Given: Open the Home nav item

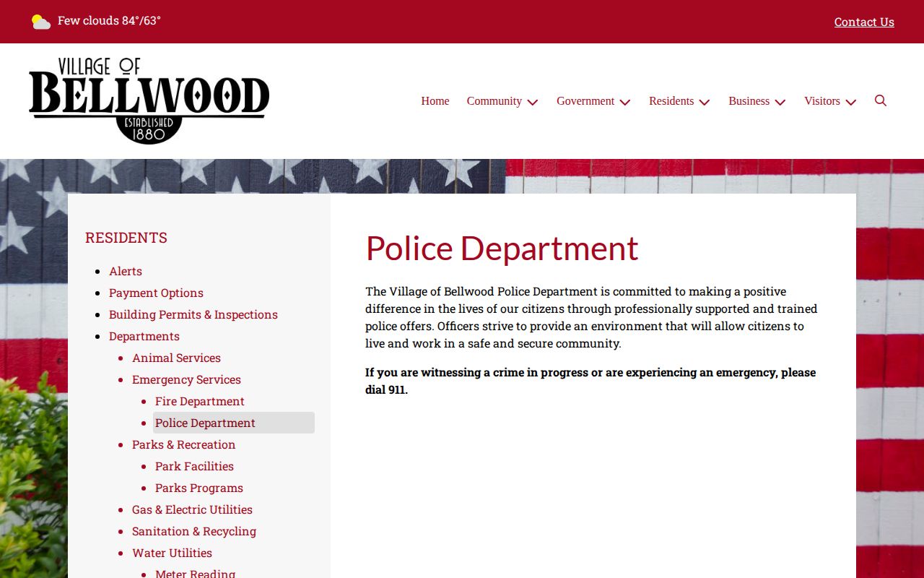Looking at the screenshot, I should (x=435, y=101).
